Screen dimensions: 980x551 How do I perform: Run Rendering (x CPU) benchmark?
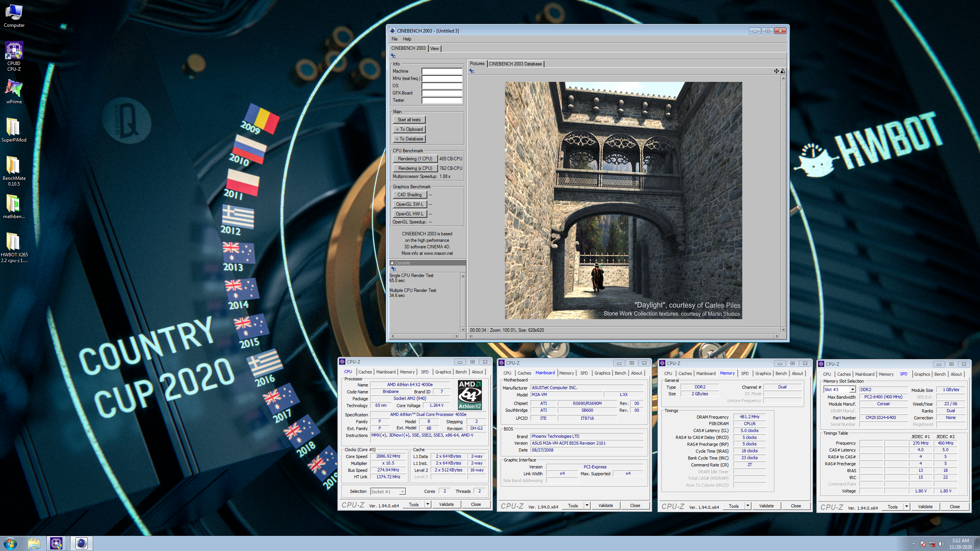[x=415, y=168]
